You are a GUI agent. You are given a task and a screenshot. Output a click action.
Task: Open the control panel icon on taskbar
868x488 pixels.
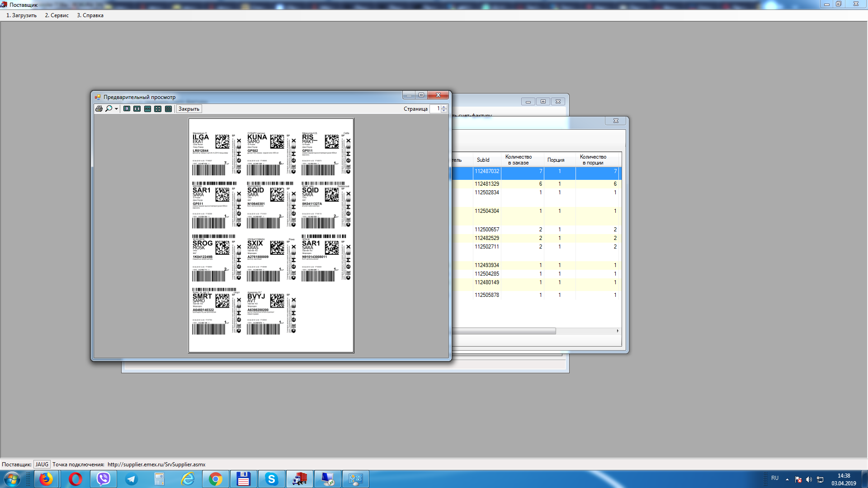pyautogui.click(x=356, y=479)
